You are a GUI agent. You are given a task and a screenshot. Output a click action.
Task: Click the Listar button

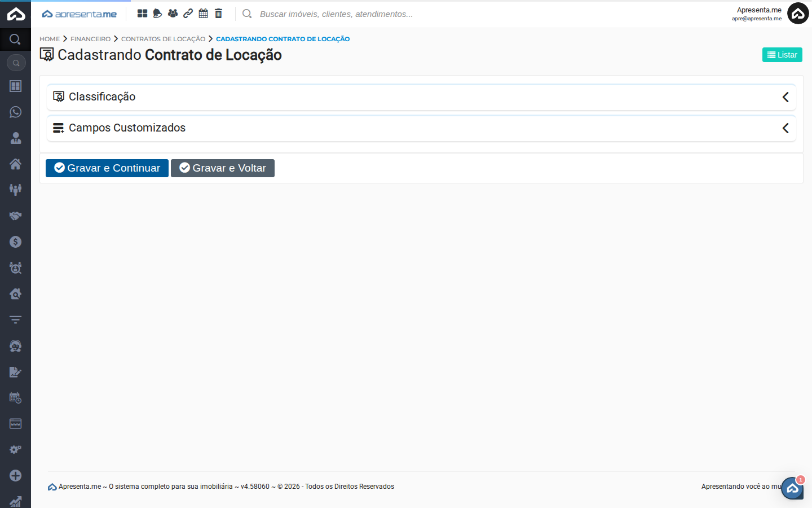[782, 55]
